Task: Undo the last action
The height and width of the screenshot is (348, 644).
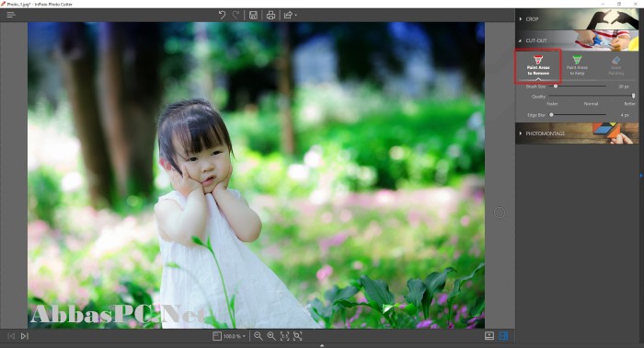Action: 222,16
